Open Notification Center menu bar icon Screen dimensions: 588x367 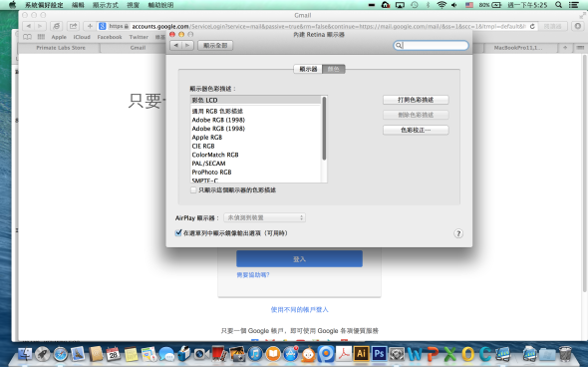coord(573,5)
